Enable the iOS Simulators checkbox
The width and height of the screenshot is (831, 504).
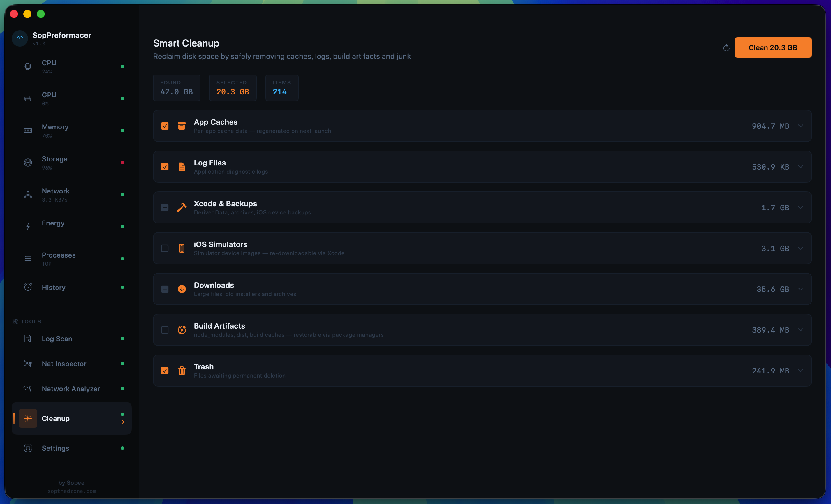(x=165, y=248)
